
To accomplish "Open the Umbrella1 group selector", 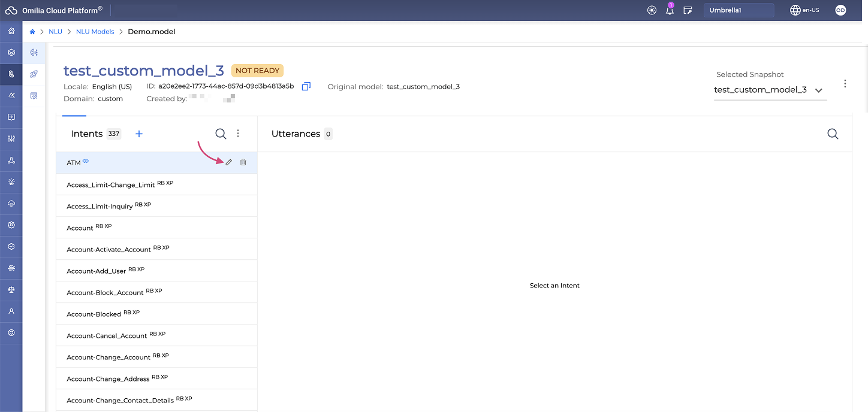I will pos(738,10).
